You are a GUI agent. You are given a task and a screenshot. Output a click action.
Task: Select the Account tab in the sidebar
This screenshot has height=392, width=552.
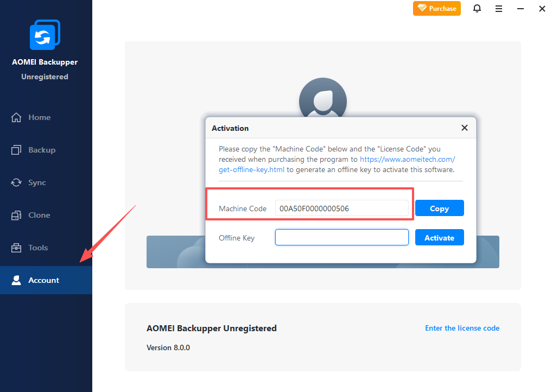(43, 280)
